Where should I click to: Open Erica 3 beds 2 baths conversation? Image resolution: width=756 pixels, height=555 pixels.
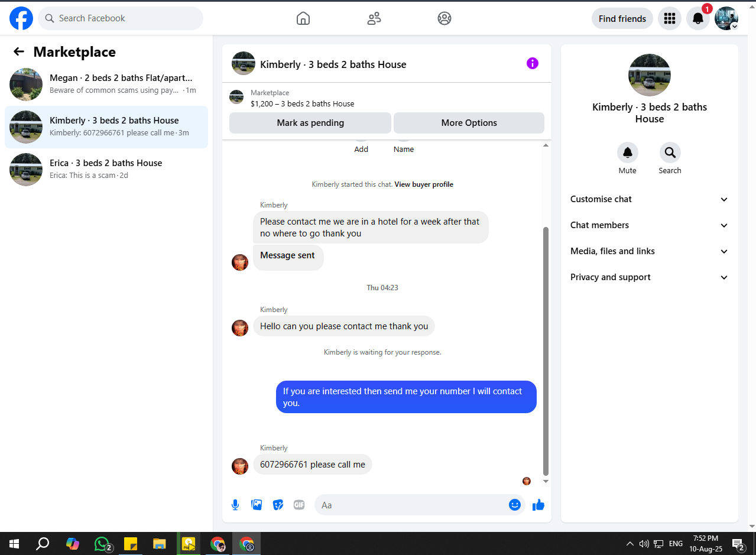click(106, 170)
